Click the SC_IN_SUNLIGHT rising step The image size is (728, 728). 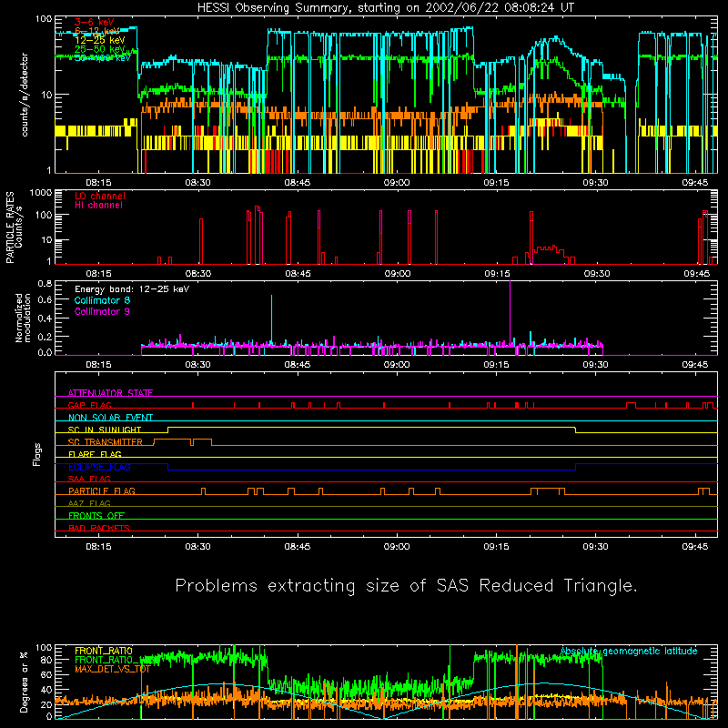pyautogui.click(x=168, y=430)
